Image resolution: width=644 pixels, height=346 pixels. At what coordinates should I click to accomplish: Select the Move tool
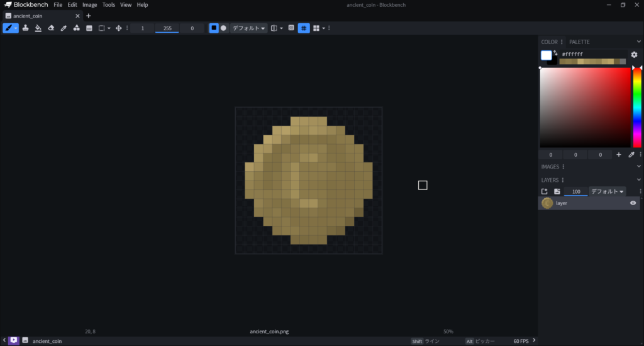(x=118, y=28)
